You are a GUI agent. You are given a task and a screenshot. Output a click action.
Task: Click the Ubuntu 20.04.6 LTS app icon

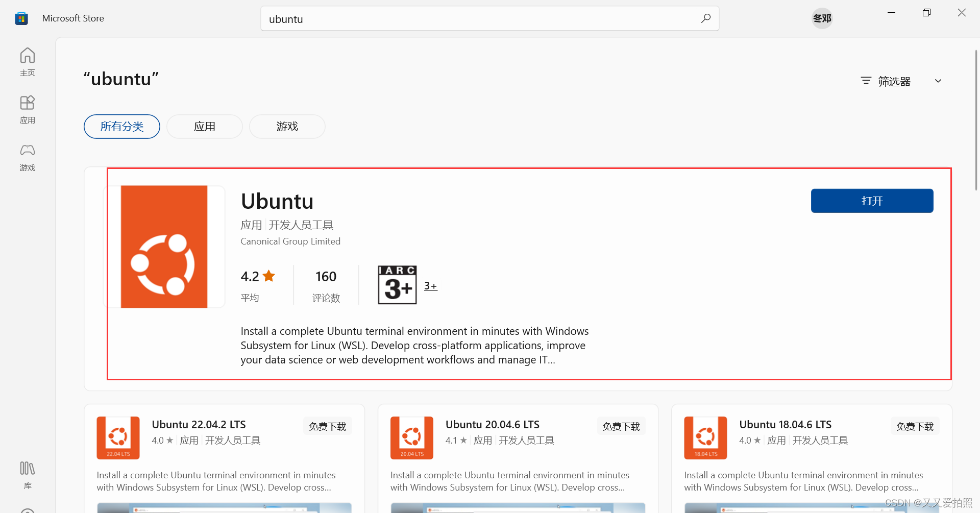click(412, 438)
